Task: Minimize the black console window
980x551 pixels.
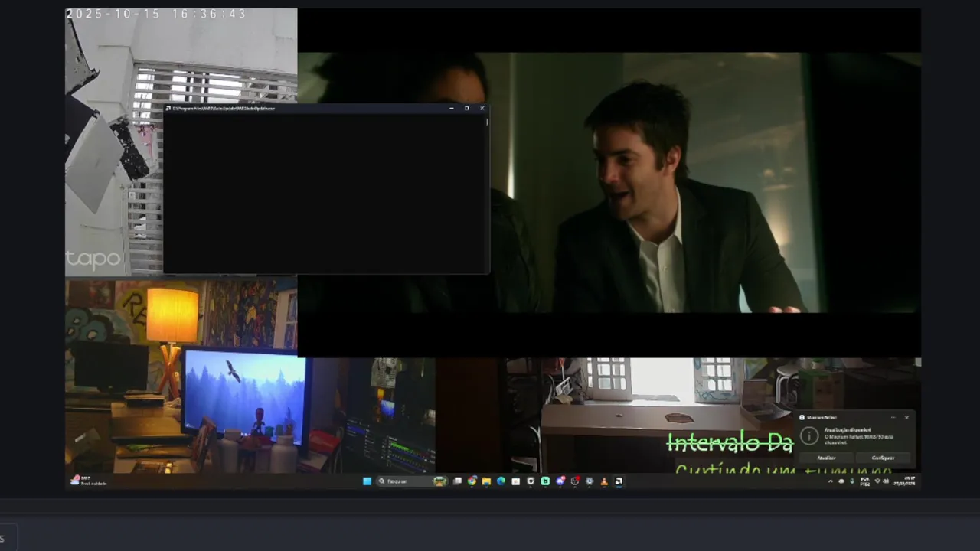Action: (452, 108)
